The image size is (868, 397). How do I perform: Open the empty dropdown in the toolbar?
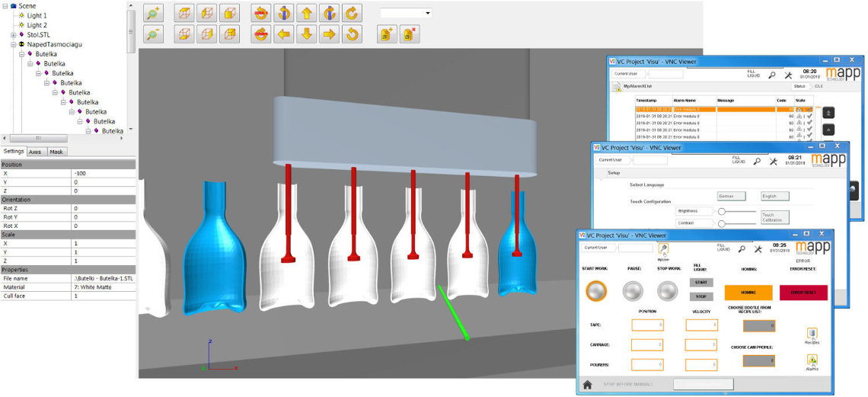pyautogui.click(x=405, y=13)
